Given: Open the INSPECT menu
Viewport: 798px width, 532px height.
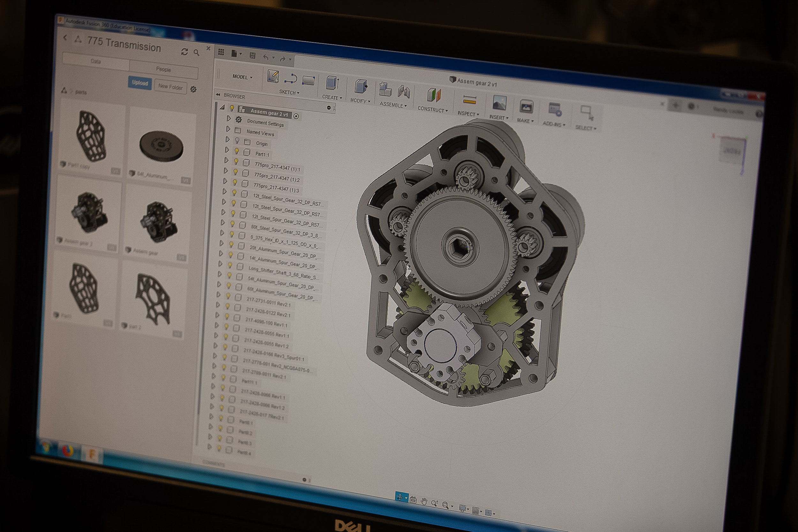Looking at the screenshot, I should click(x=468, y=114).
